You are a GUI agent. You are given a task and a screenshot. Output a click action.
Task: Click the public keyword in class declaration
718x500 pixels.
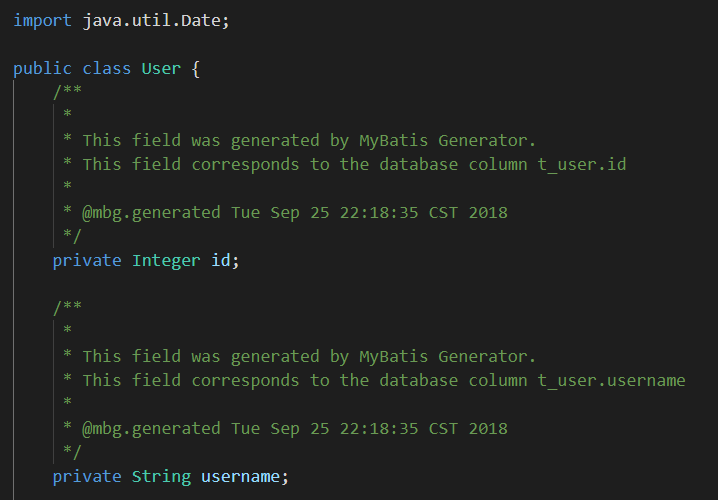coord(43,68)
